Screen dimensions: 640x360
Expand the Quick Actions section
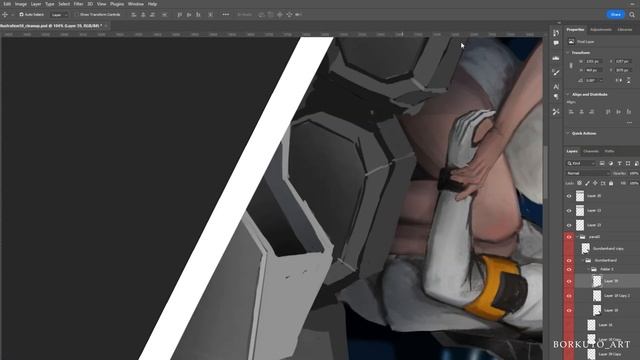[568, 133]
